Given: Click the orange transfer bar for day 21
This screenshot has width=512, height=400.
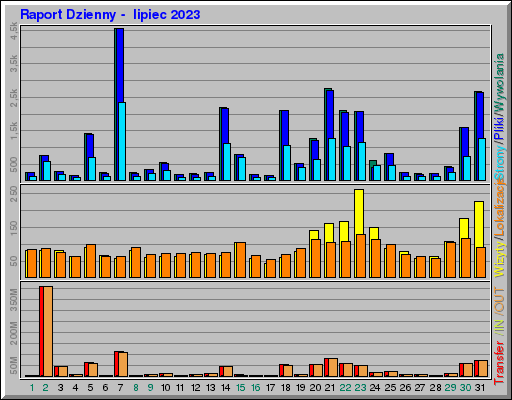Looking at the screenshot, I should (333, 367).
